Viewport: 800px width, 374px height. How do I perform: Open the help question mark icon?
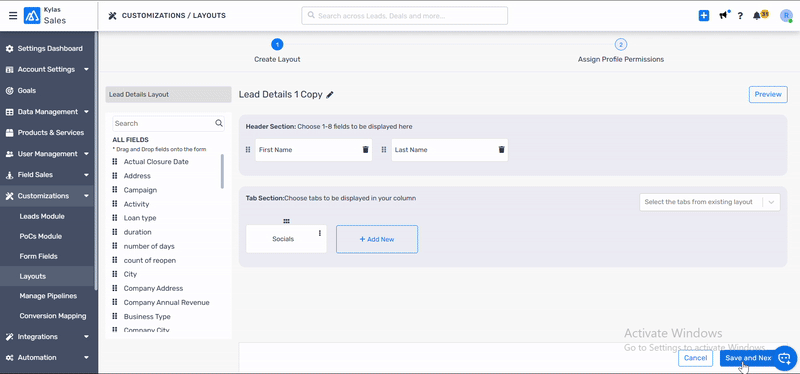(x=740, y=16)
